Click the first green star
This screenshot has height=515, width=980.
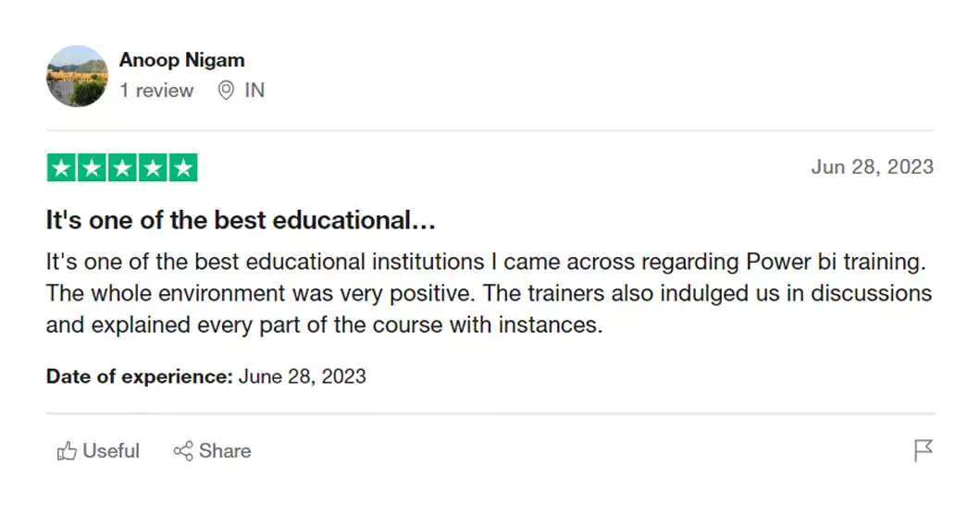(x=62, y=168)
